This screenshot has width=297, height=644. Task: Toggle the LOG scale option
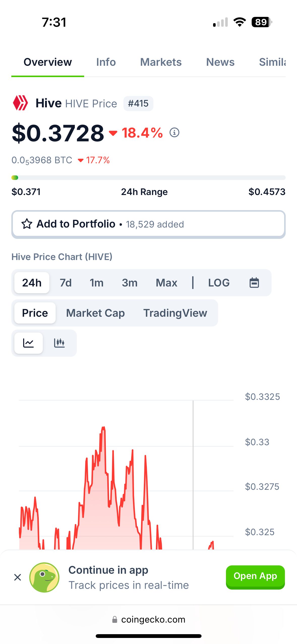click(219, 282)
